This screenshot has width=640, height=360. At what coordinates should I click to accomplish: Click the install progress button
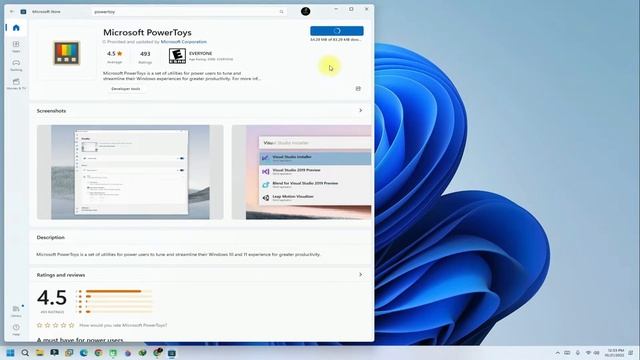(337, 31)
